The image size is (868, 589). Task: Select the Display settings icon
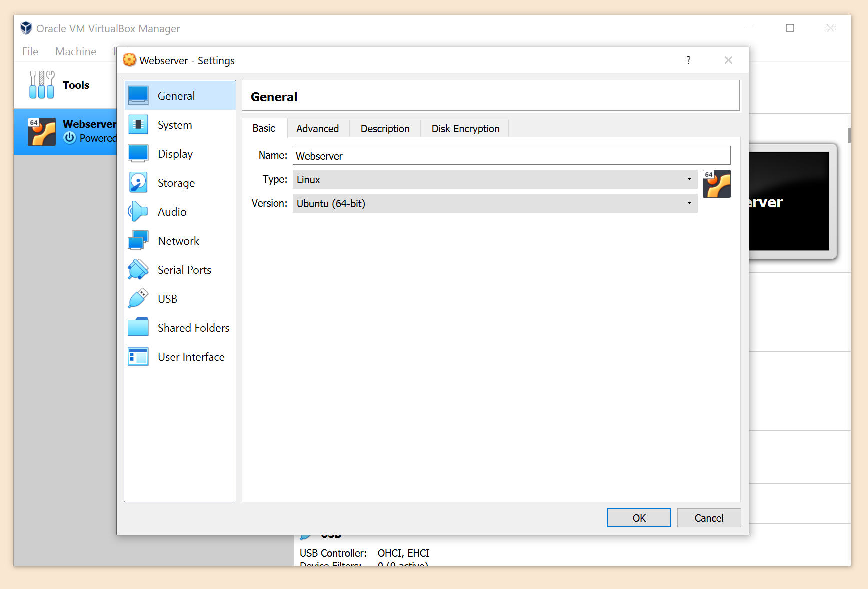click(x=138, y=153)
